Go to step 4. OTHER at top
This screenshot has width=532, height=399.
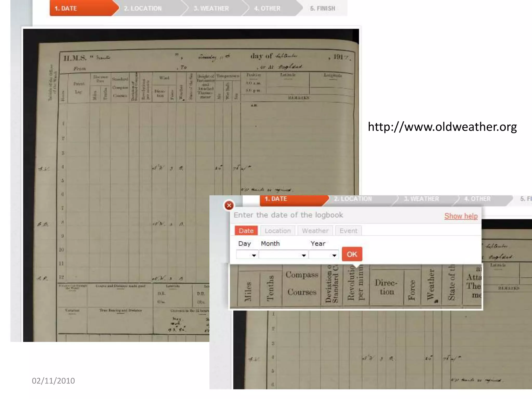click(267, 8)
